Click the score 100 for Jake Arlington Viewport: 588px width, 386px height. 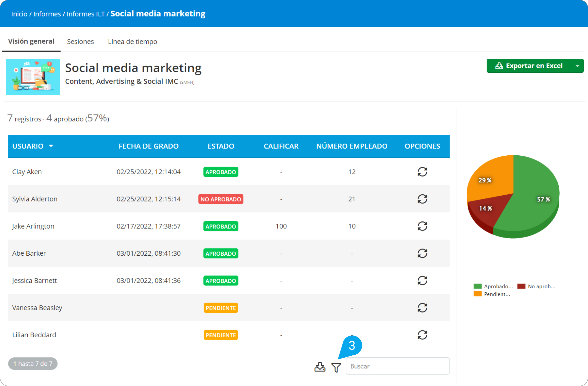coord(281,226)
